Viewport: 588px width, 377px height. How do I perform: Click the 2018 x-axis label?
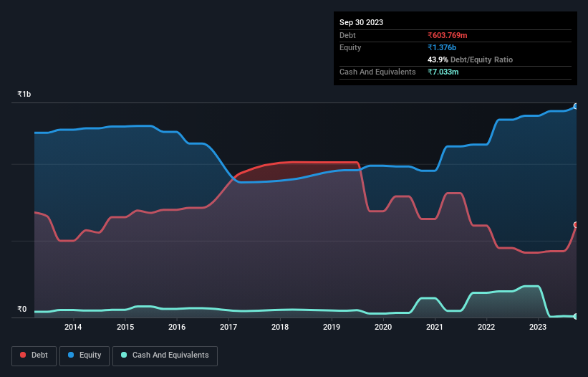[280, 327]
